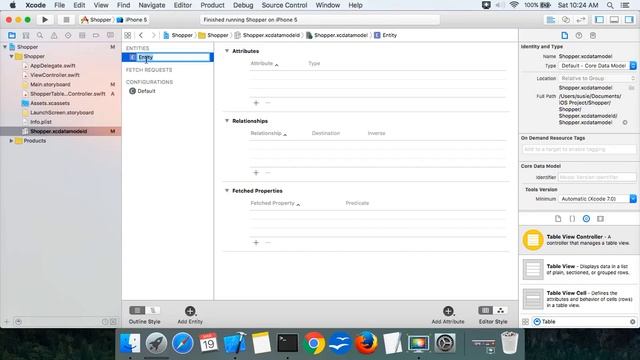Open the Symbol navigator tab
The image size is (640, 360).
[26, 36]
